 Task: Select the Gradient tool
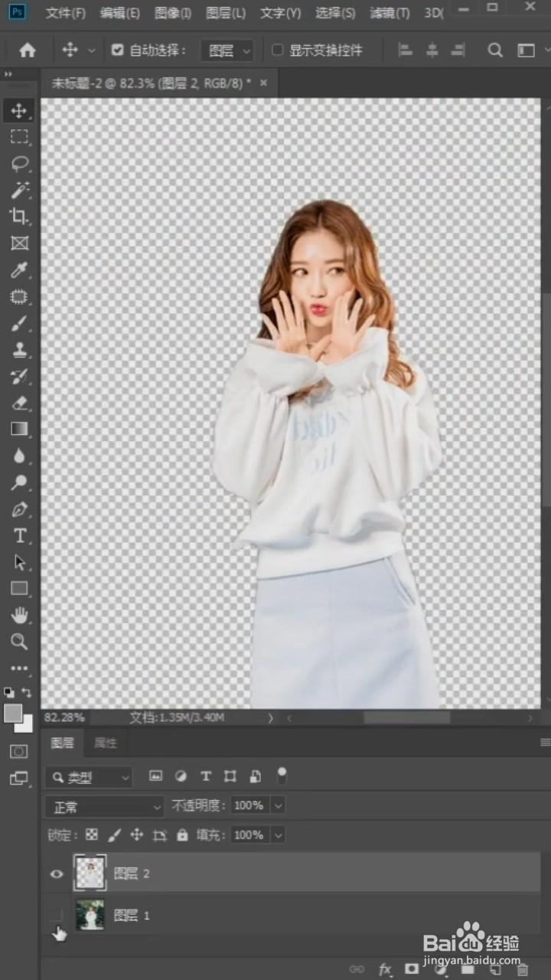19,429
